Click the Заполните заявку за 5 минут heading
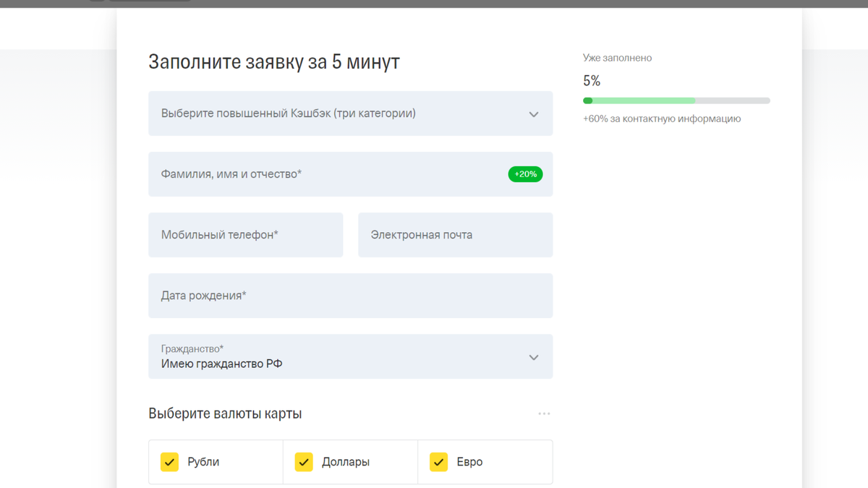 [274, 62]
